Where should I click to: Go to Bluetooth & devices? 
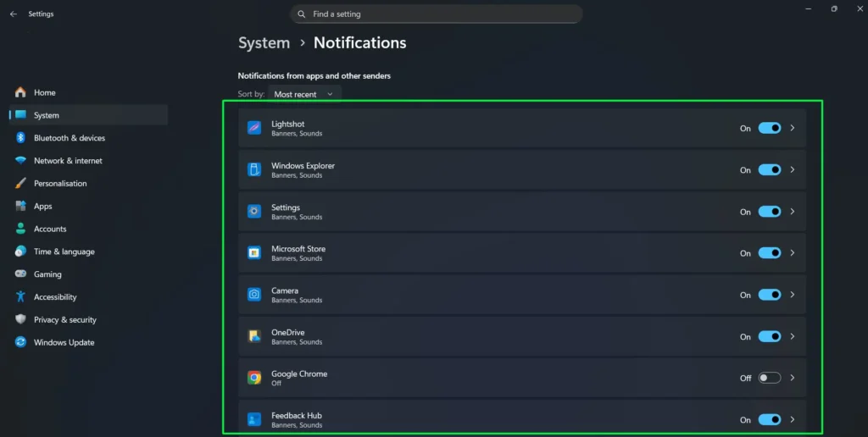pyautogui.click(x=88, y=138)
